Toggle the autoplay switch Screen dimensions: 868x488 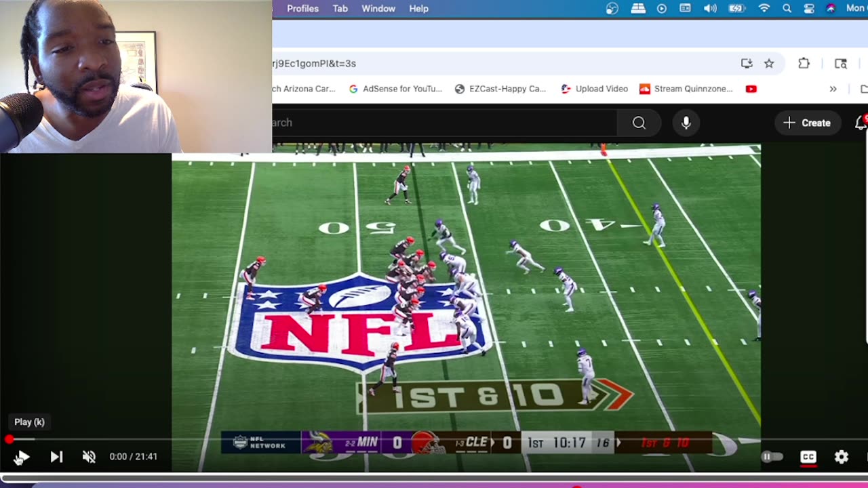pos(772,457)
